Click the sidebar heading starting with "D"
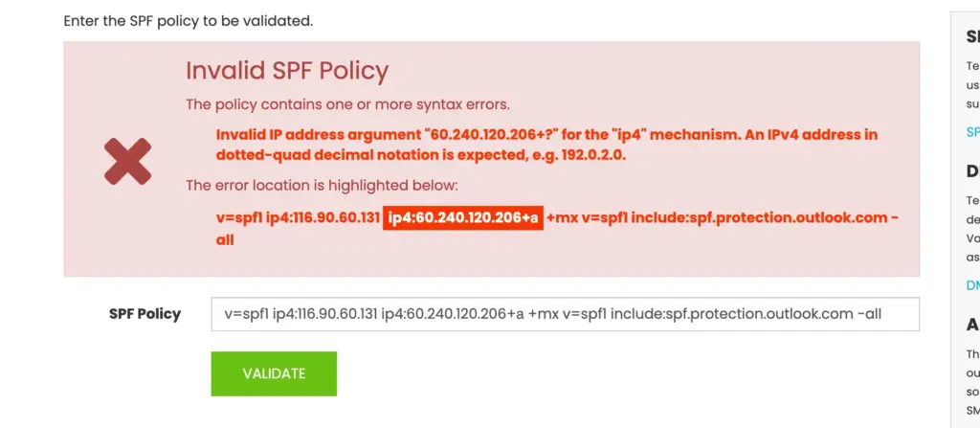 point(972,171)
